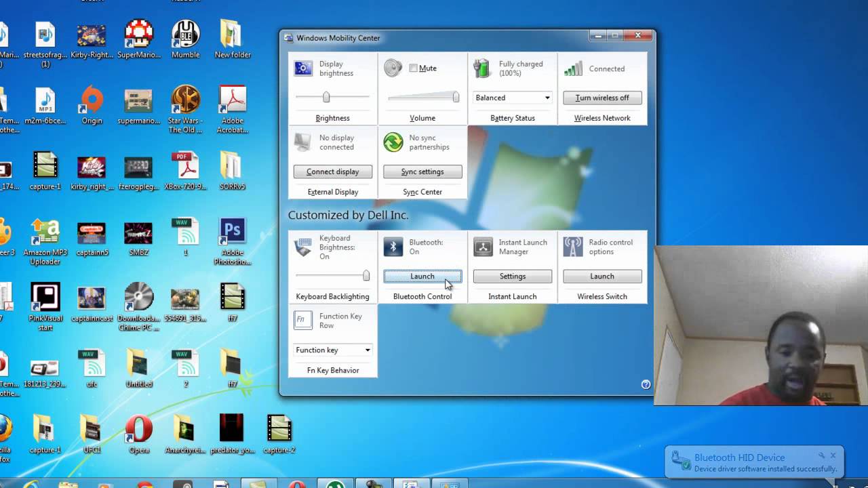
Task: Select the XBox-720 PDF file icon
Action: click(x=185, y=171)
